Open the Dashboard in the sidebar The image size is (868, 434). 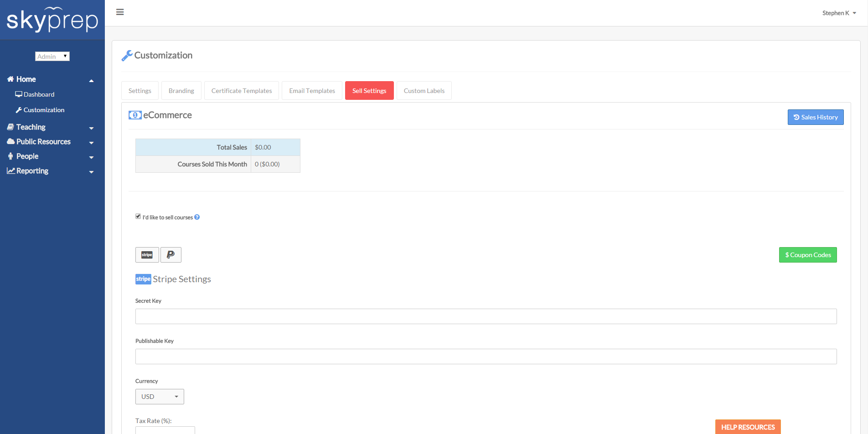coord(39,94)
